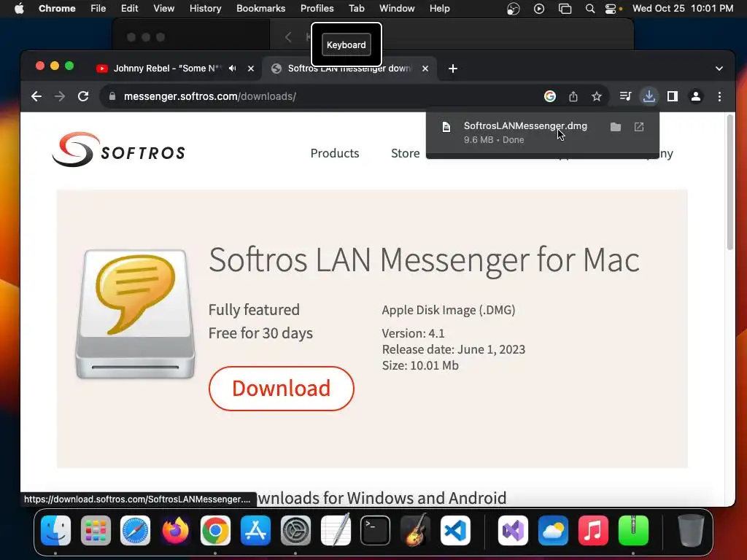Click Chrome icon in the Dock
This screenshot has width=747, height=560.
tap(215, 531)
